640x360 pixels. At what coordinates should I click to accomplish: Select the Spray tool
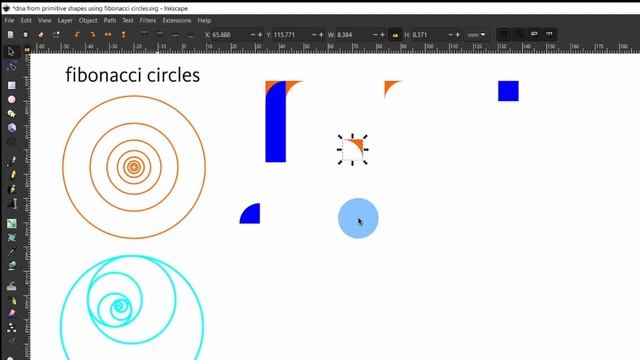11,301
